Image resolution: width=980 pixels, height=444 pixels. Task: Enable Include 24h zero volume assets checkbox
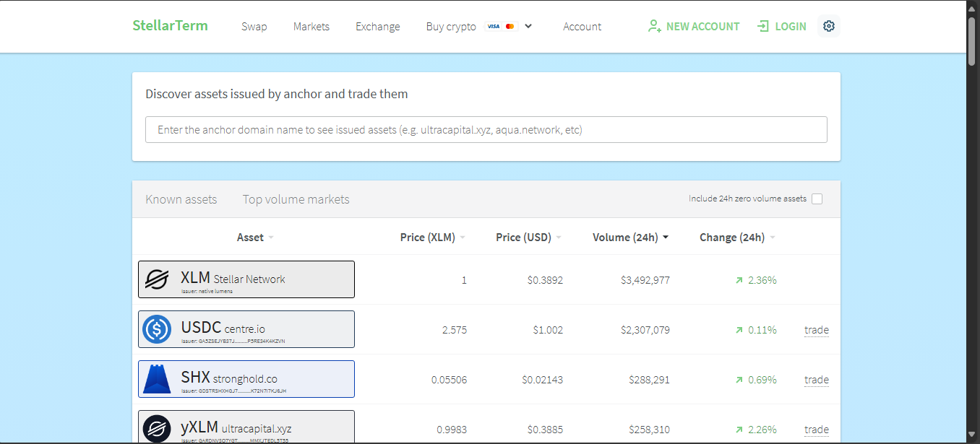817,199
